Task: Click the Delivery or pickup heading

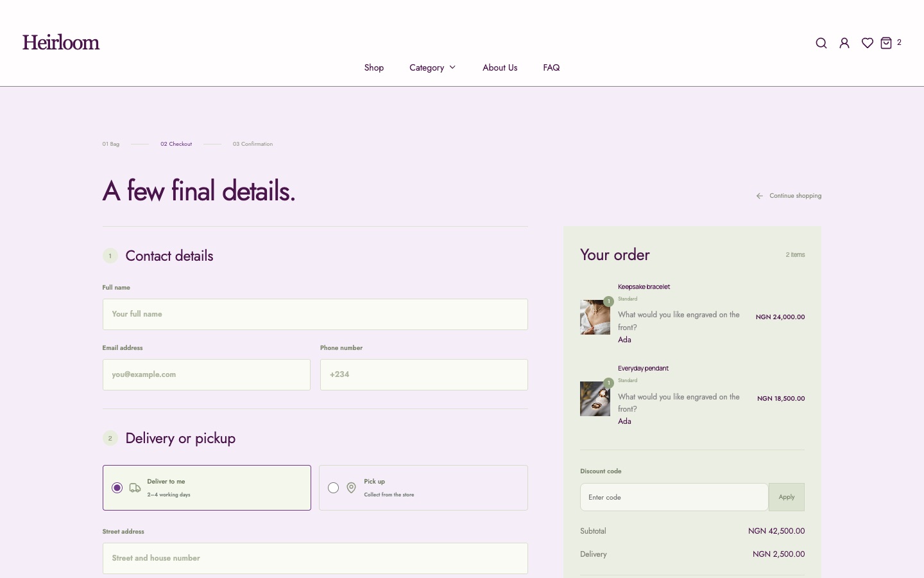Action: point(180,438)
